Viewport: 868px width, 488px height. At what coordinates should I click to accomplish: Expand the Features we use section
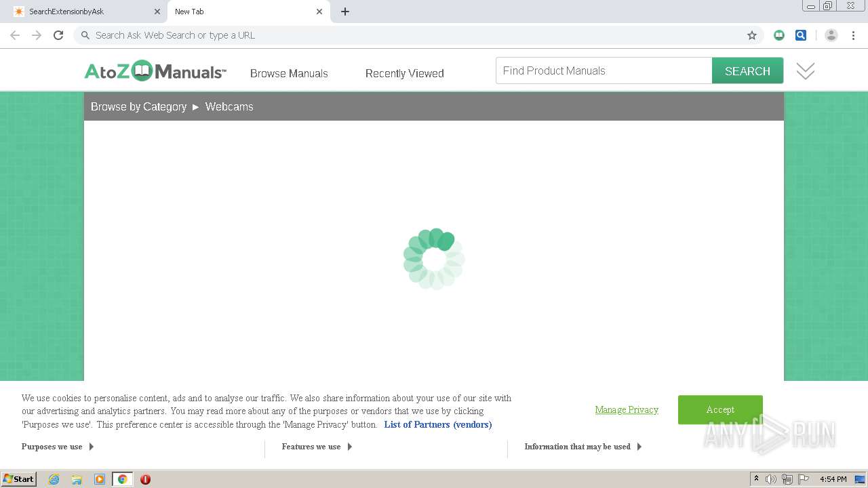[317, 447]
